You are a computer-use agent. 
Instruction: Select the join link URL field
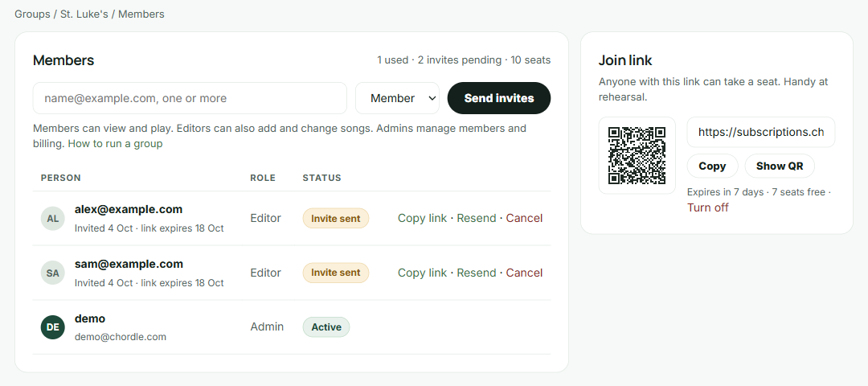tap(760, 132)
